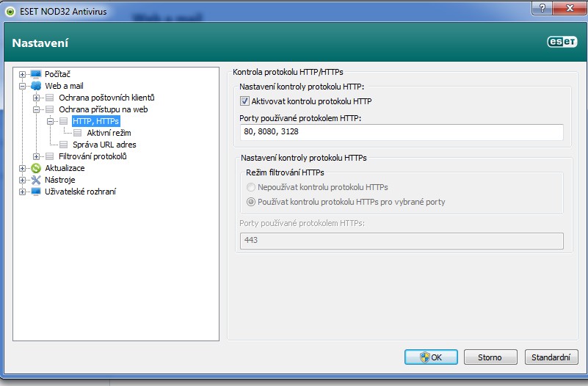The image size is (588, 386).
Task: Click the Aktualizace green update icon
Action: point(36,168)
